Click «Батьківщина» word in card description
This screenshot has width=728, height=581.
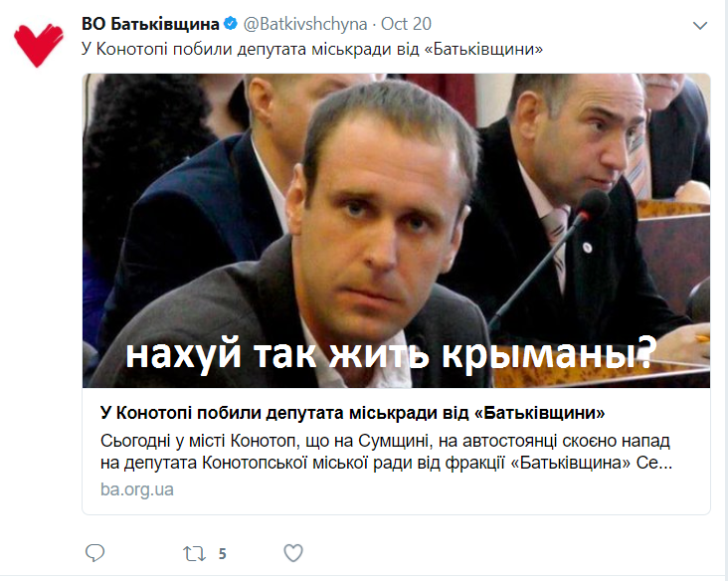570,463
